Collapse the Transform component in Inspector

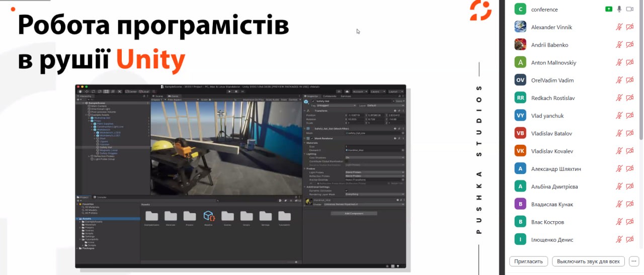pyautogui.click(x=304, y=111)
